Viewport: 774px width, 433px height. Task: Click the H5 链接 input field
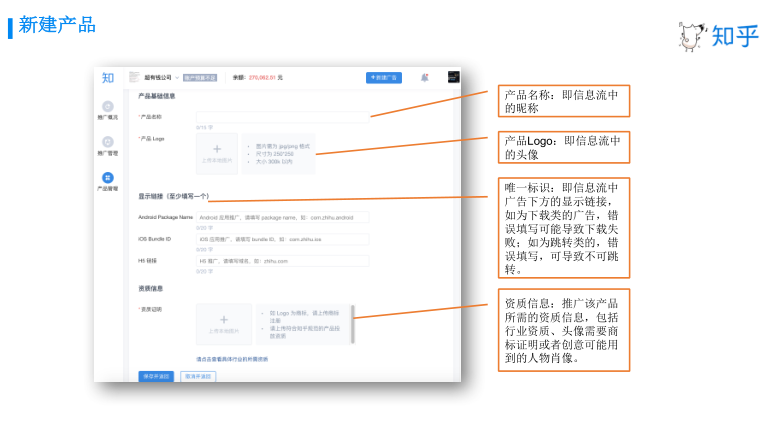pyautogui.click(x=282, y=261)
